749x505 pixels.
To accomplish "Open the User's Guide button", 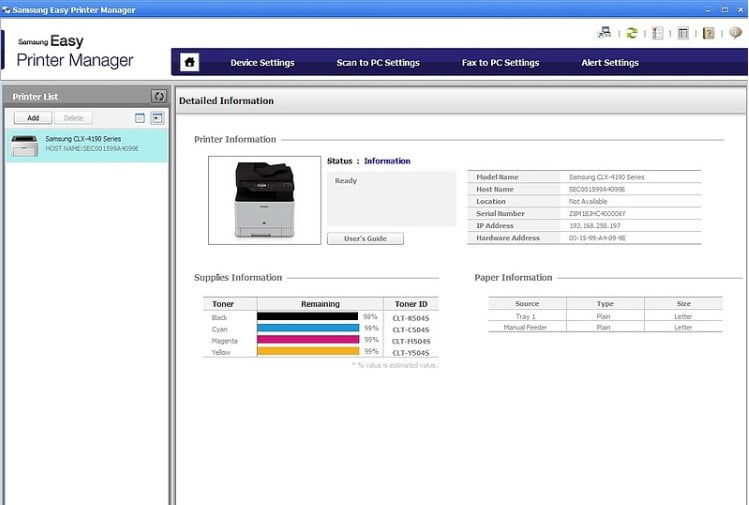I will point(365,238).
